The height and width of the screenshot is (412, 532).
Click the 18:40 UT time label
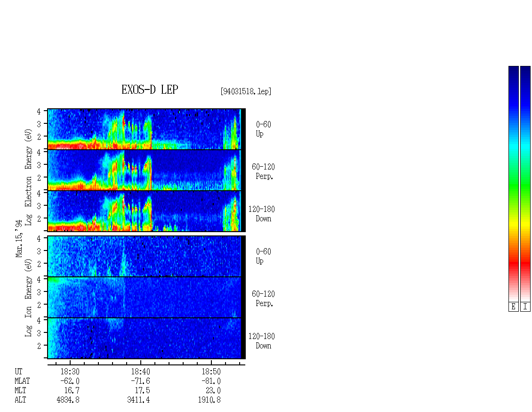(x=140, y=372)
